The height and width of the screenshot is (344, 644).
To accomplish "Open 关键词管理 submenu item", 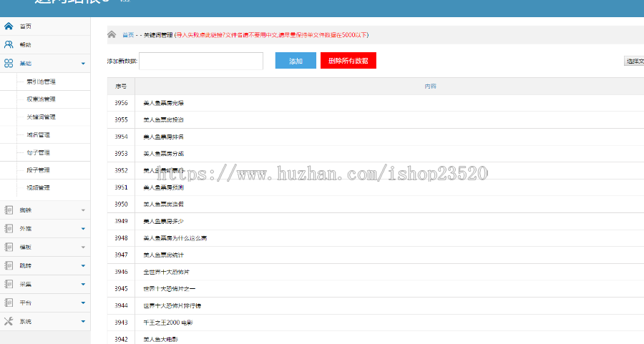I will pos(41,117).
